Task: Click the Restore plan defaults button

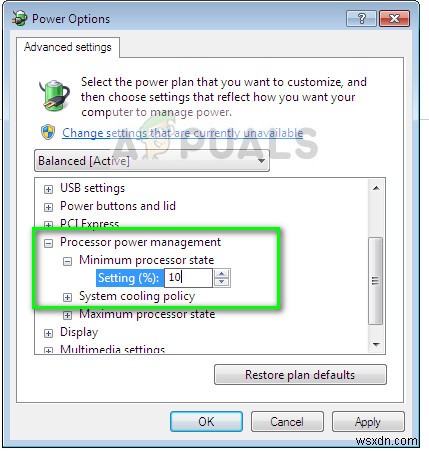Action: 300,375
